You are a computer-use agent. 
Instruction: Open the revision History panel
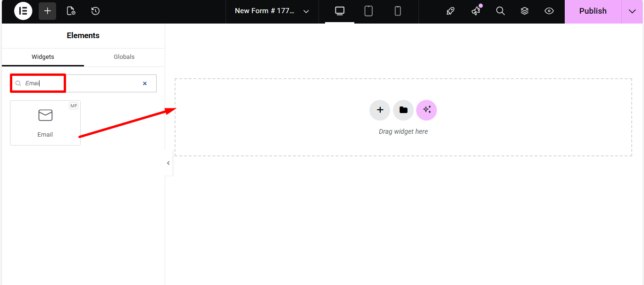95,11
